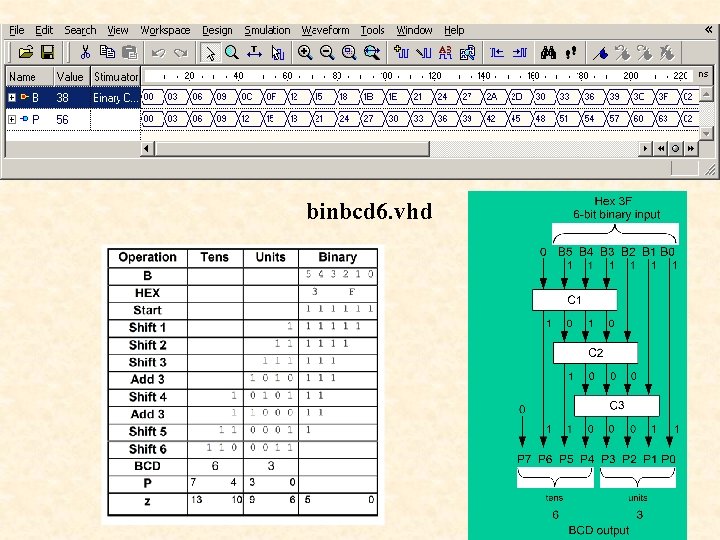Expand the P signal bus
720x540 pixels.
[12, 119]
